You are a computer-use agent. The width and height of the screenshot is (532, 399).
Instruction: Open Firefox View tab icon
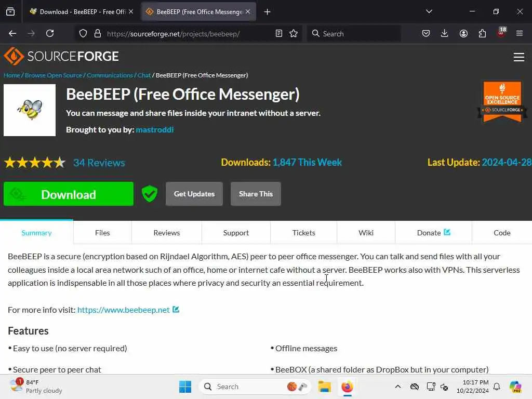(10, 11)
